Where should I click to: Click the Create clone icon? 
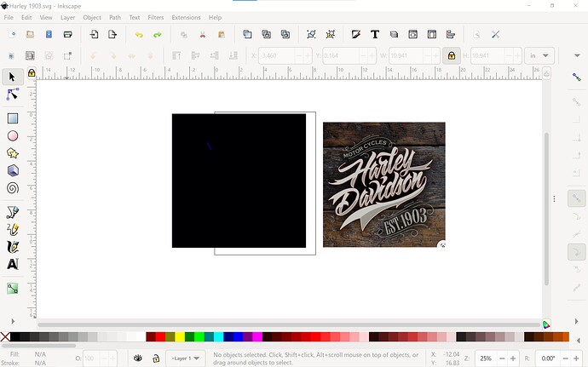pyautogui.click(x=266, y=35)
